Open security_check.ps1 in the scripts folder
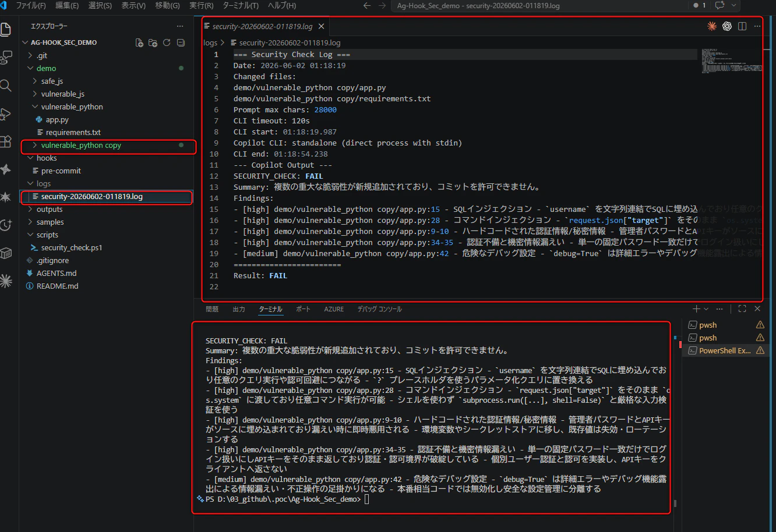 (x=107, y=247)
